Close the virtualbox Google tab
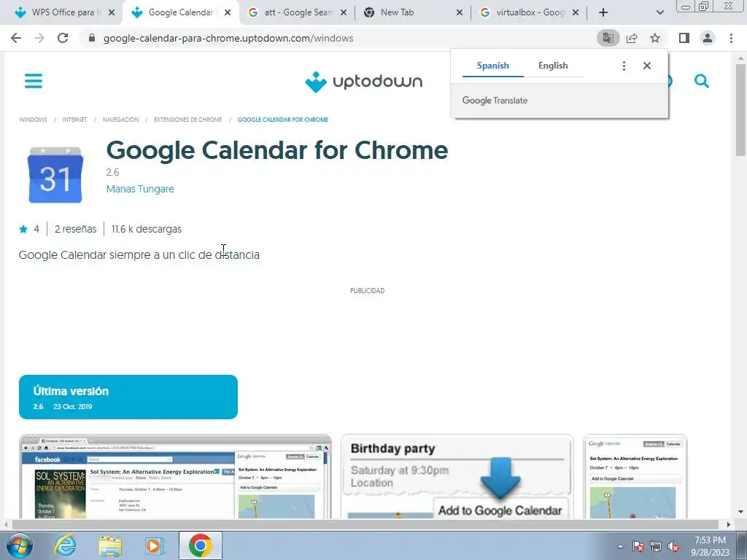Viewport: 747px width, 560px height. (x=576, y=12)
